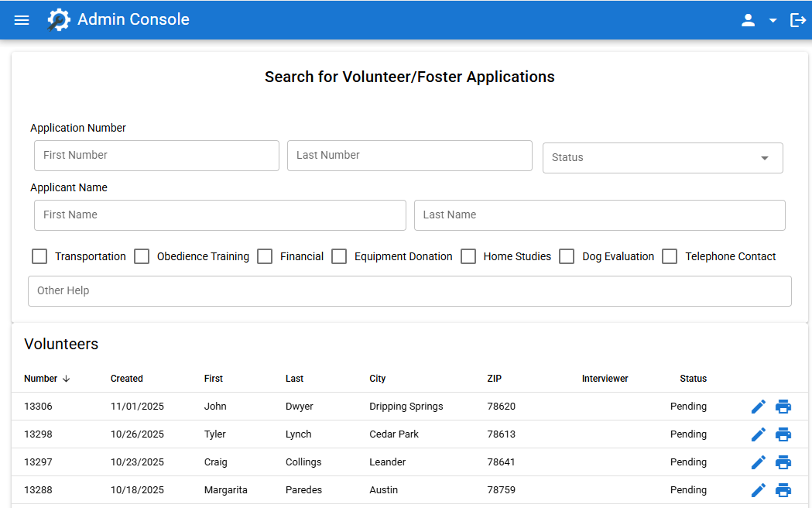Edit John Dwyer's application
The height and width of the screenshot is (508, 812).
pos(758,406)
